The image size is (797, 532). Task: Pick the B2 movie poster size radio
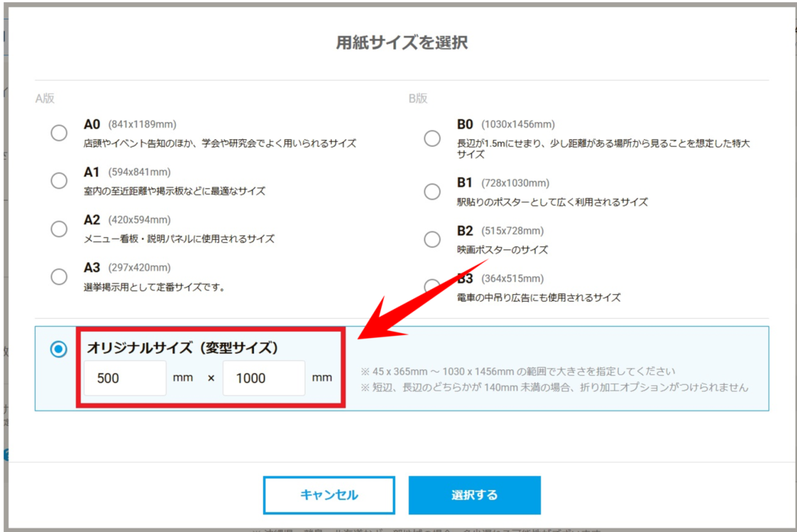tap(432, 239)
